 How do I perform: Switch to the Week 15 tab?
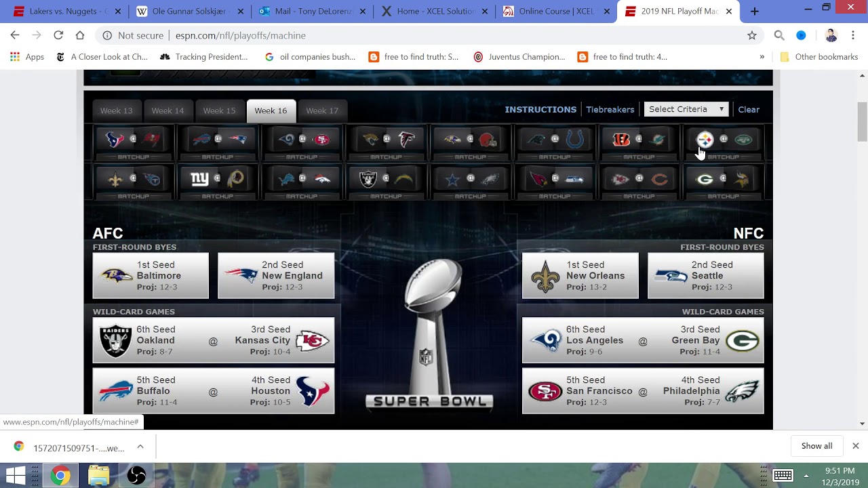click(219, 110)
